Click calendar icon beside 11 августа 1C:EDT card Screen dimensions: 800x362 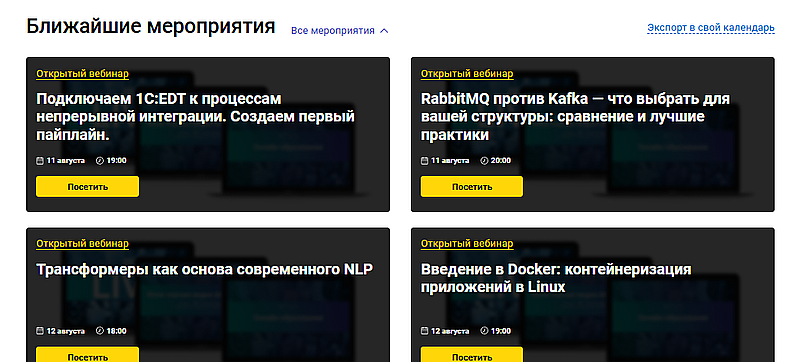pos(40,161)
